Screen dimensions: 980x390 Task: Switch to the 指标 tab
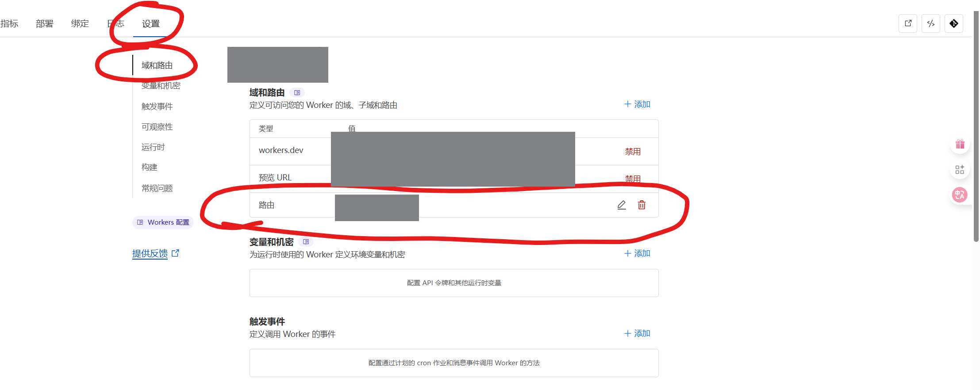pyautogui.click(x=9, y=23)
